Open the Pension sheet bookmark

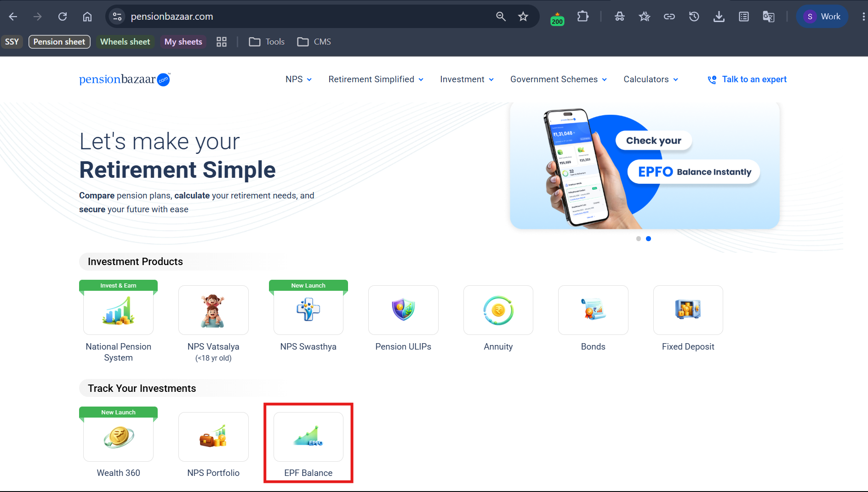59,42
